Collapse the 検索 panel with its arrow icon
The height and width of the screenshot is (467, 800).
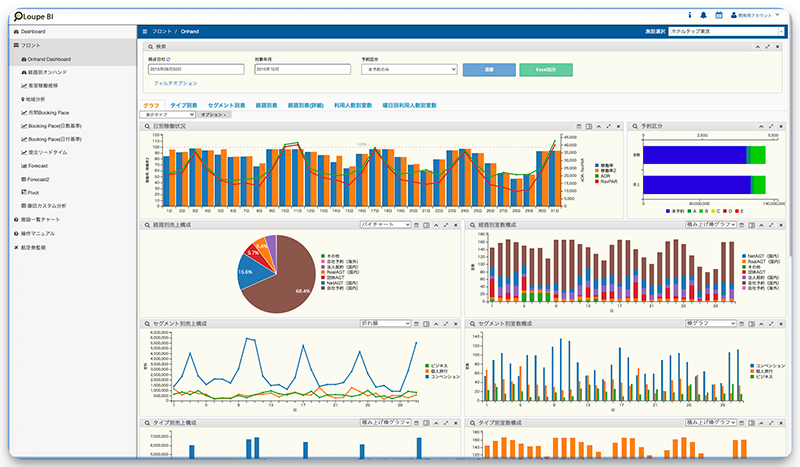tap(755, 46)
